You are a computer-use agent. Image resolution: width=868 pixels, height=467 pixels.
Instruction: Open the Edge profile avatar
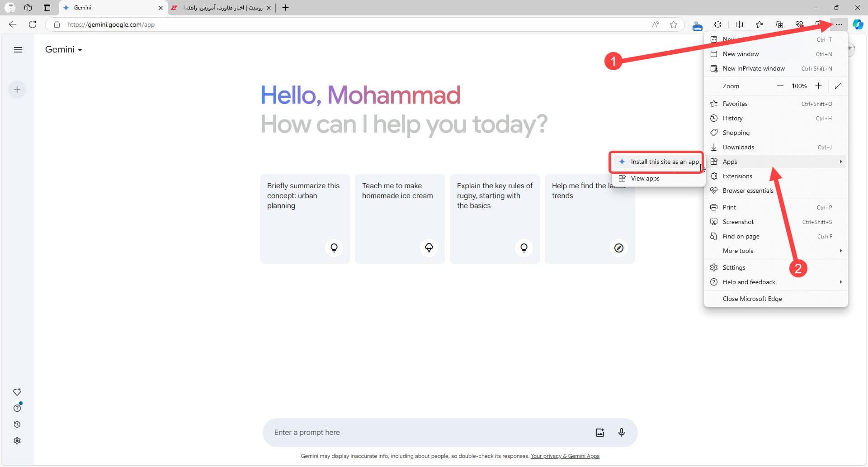point(9,8)
